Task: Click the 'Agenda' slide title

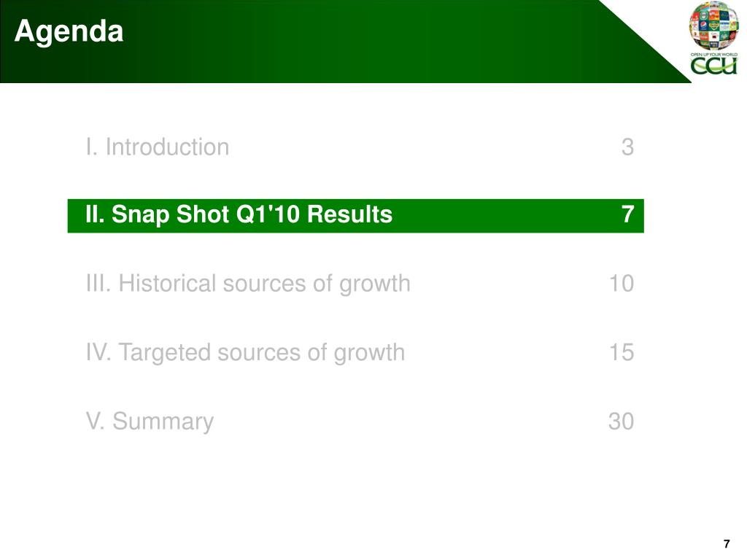Action: click(x=69, y=32)
